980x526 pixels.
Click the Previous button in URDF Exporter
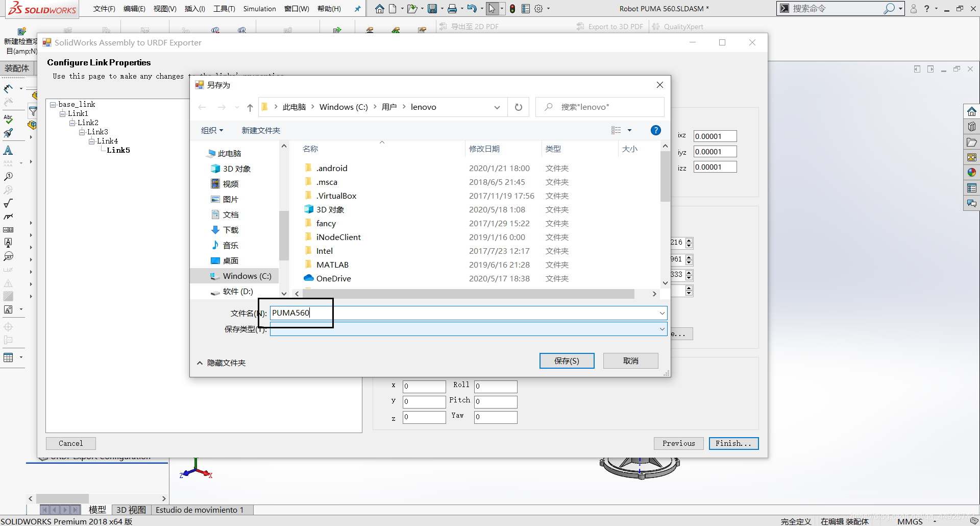click(678, 443)
